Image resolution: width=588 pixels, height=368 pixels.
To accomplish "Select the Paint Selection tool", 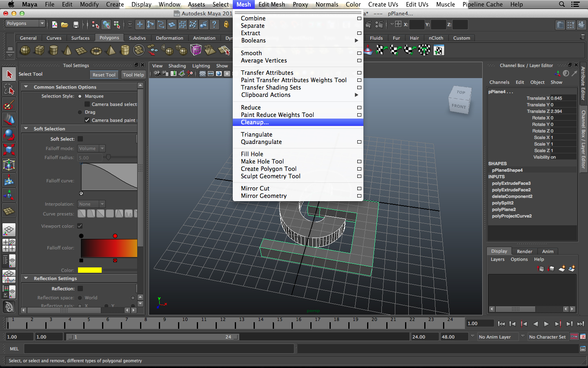I will pyautogui.click(x=9, y=105).
